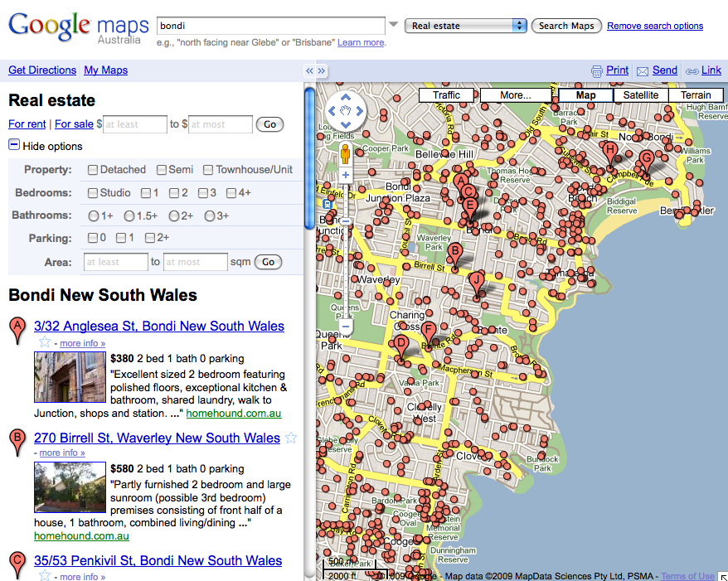This screenshot has height=581, width=728.
Task: Click the dropdown arrow beside search box
Action: (394, 25)
